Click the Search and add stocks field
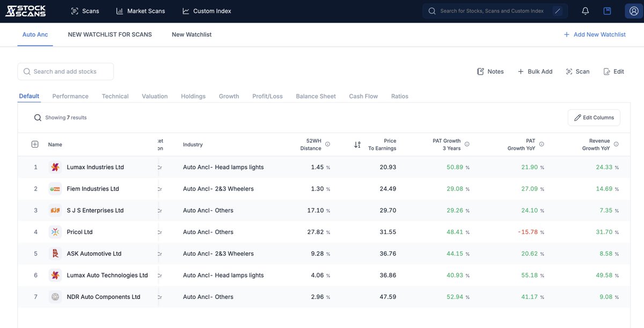The image size is (644, 328). [x=65, y=71]
